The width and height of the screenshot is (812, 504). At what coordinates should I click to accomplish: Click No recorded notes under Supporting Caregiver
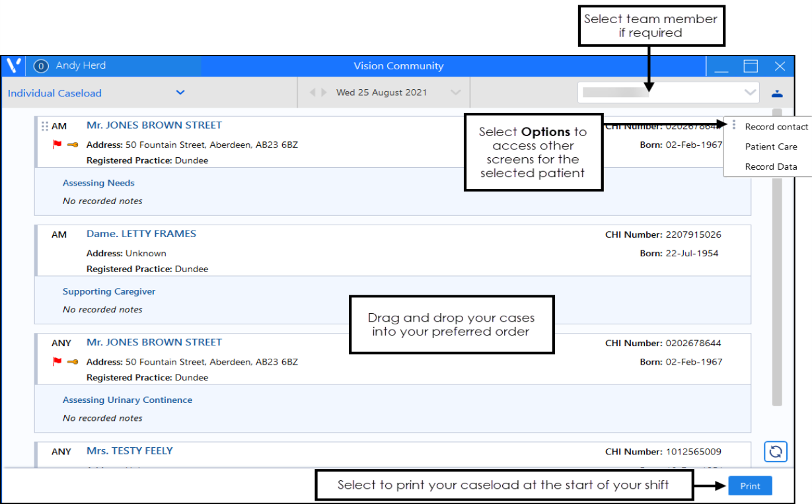coord(102,309)
